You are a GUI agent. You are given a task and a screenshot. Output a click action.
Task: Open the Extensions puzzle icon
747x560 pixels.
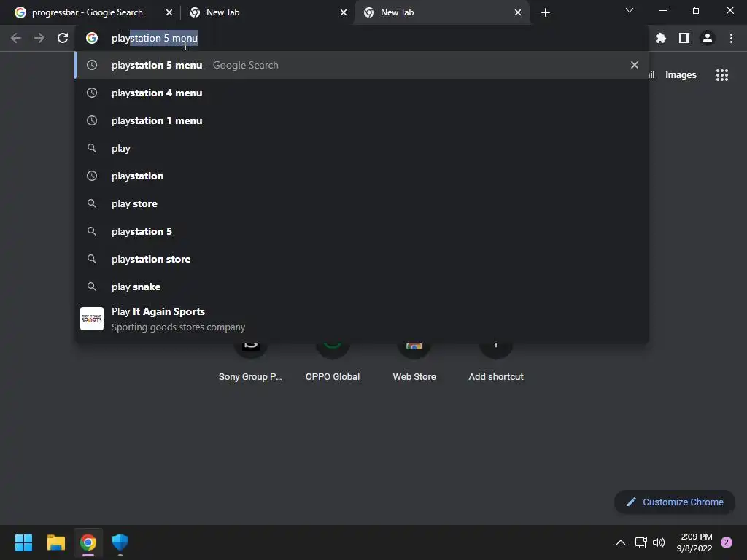click(661, 38)
